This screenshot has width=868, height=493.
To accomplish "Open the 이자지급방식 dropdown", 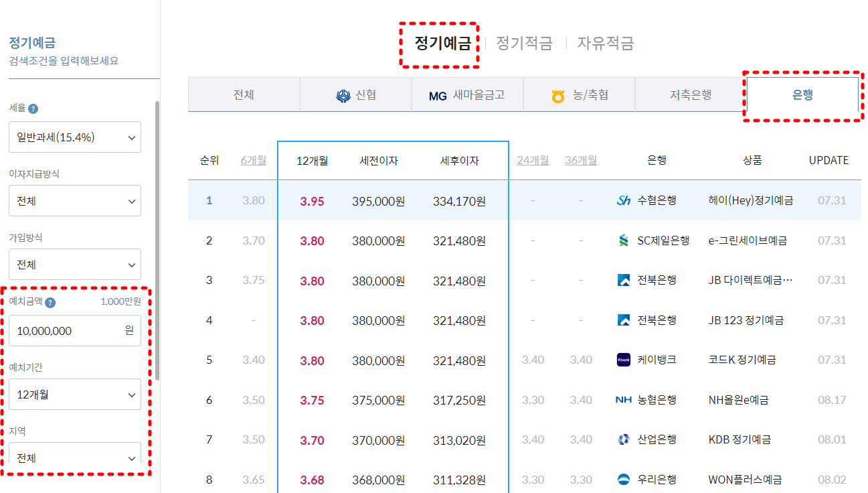I will tap(75, 200).
